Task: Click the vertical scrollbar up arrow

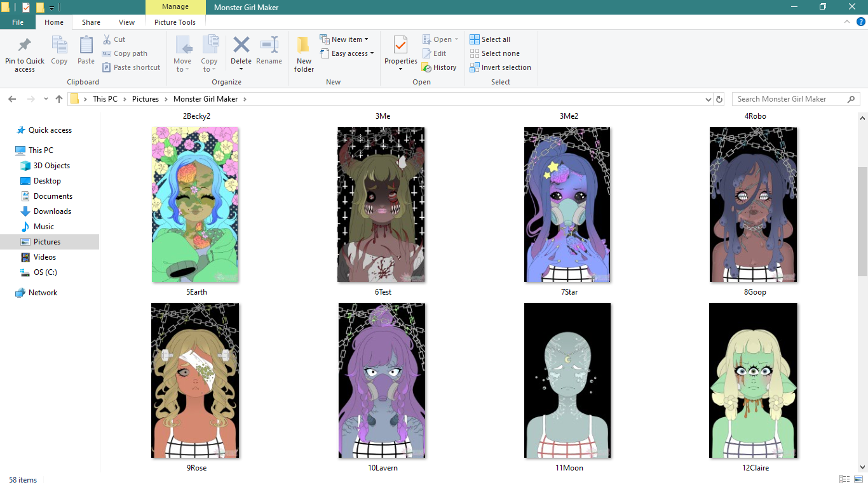Action: 862,117
